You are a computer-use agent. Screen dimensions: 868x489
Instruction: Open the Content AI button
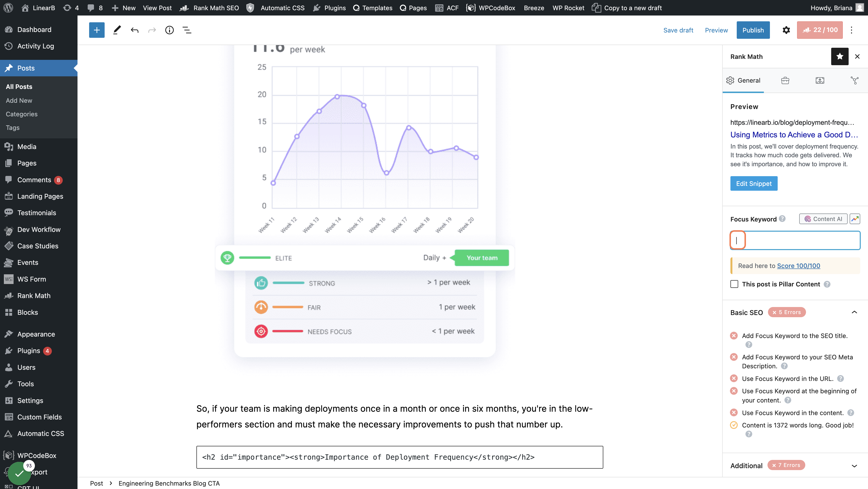[823, 219]
